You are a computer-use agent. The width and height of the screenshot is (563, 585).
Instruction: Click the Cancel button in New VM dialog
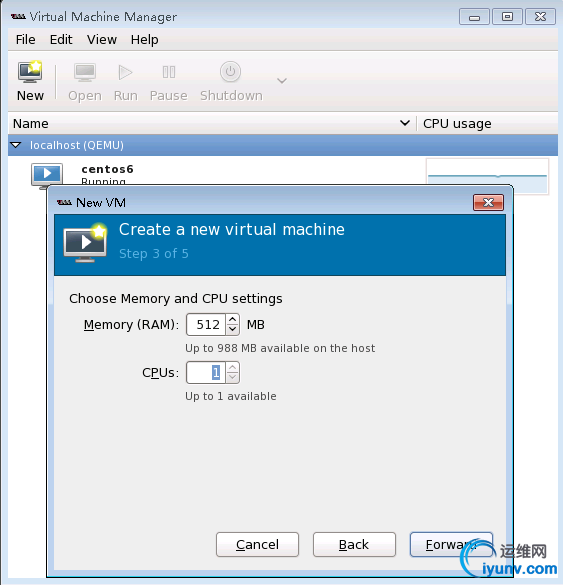[257, 545]
